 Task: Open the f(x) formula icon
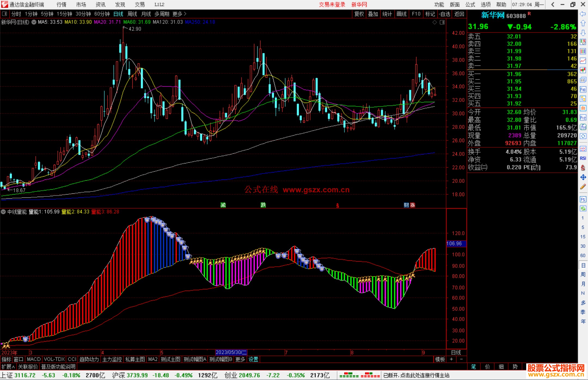[583, 127]
